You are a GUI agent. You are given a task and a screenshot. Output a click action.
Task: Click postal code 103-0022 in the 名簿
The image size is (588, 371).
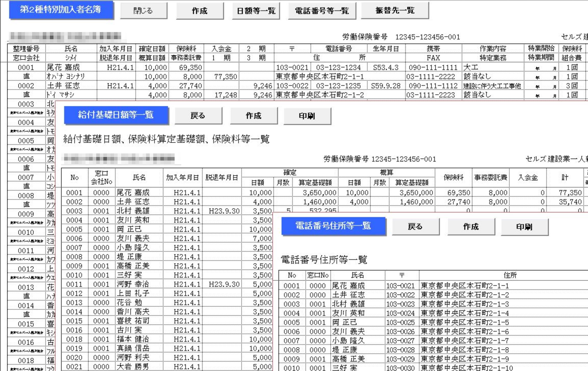click(292, 86)
